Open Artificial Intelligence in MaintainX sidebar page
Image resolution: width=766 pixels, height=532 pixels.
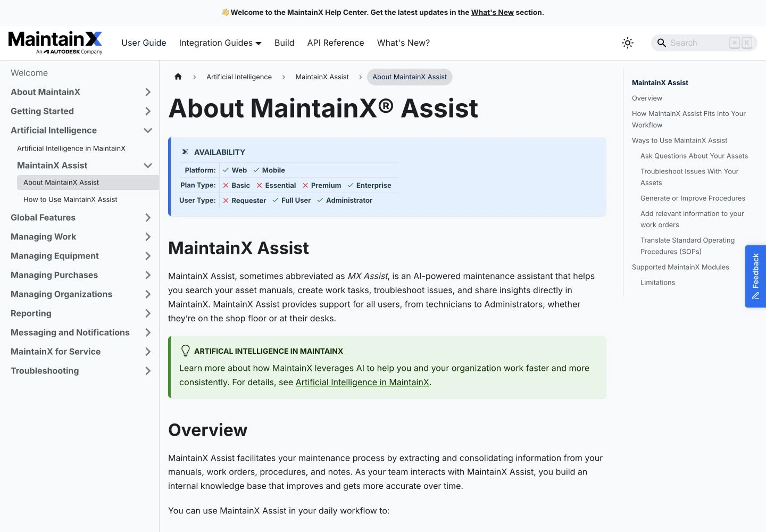coord(71,148)
